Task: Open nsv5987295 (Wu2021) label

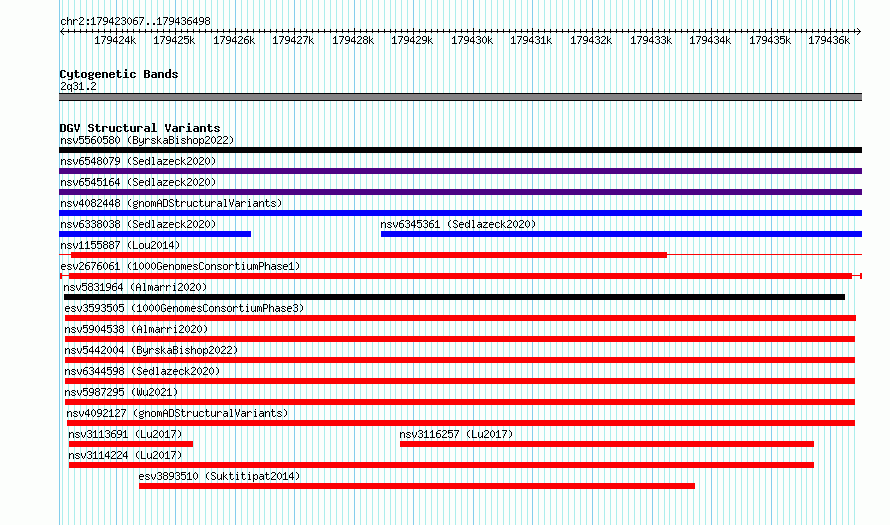Action: pos(121,392)
